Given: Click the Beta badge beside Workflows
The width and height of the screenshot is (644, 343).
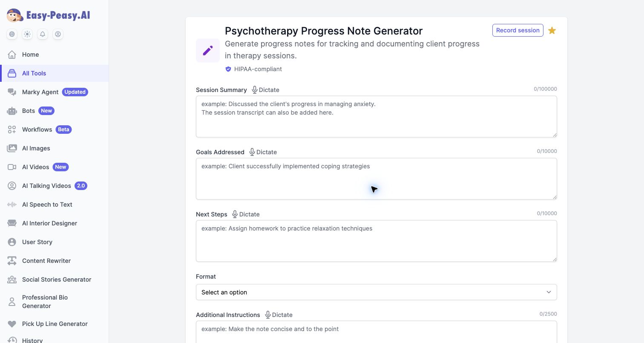Looking at the screenshot, I should (x=63, y=130).
